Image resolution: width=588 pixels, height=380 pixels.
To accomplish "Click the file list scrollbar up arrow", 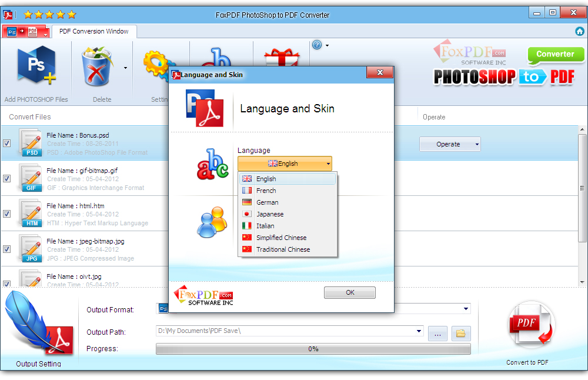I will click(x=582, y=130).
